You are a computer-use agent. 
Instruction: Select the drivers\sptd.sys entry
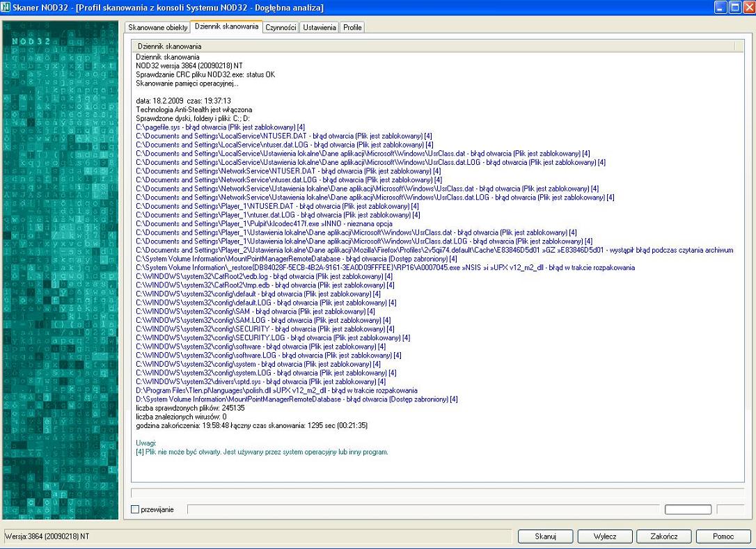tap(261, 382)
